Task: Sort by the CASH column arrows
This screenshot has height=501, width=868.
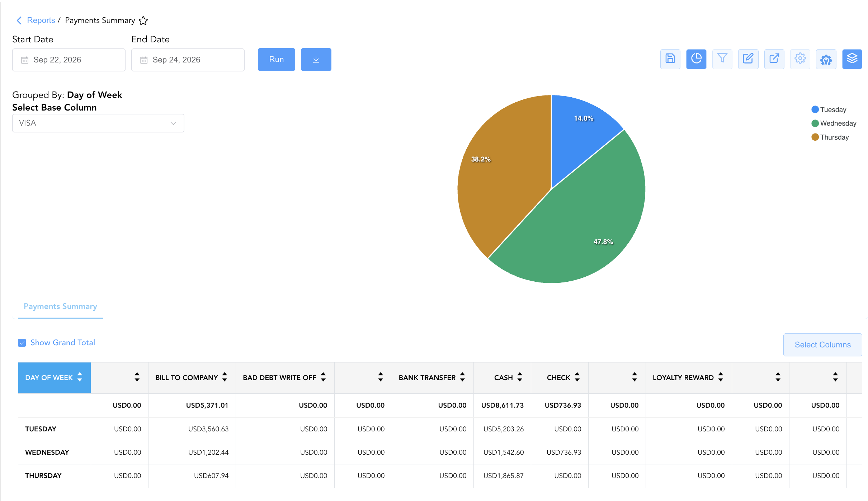Action: [520, 377]
